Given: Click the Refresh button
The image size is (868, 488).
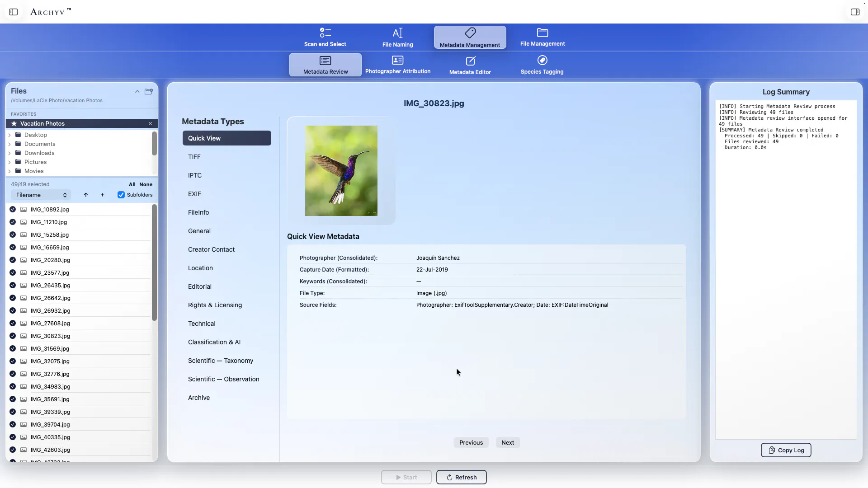Looking at the screenshot, I should click(462, 478).
